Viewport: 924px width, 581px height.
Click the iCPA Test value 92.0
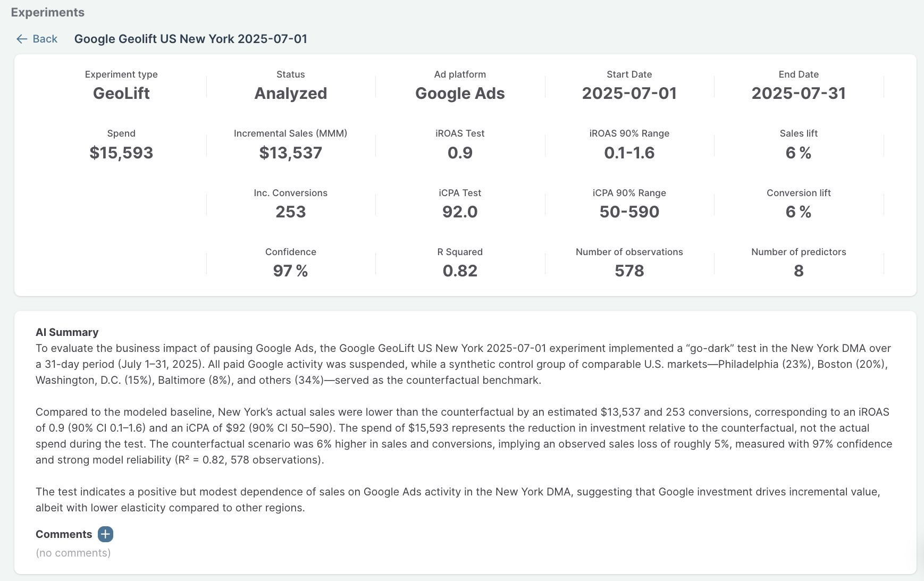point(460,212)
